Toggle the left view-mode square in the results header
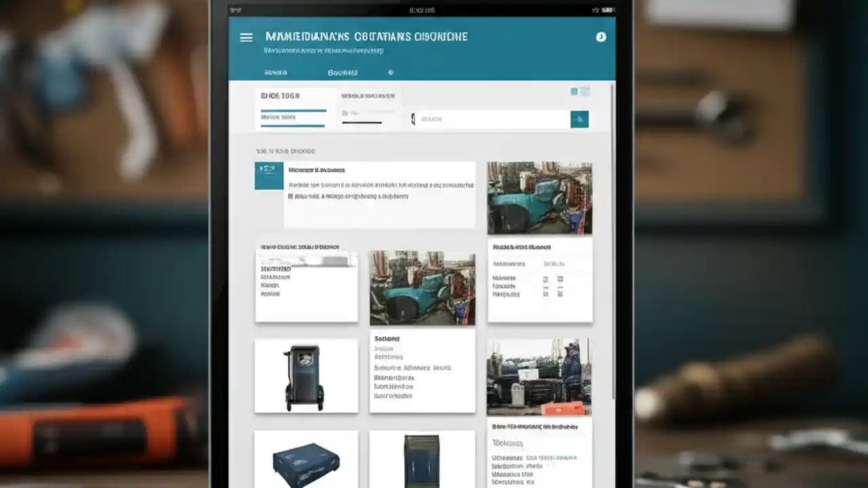This screenshot has height=488, width=868. pyautogui.click(x=573, y=91)
